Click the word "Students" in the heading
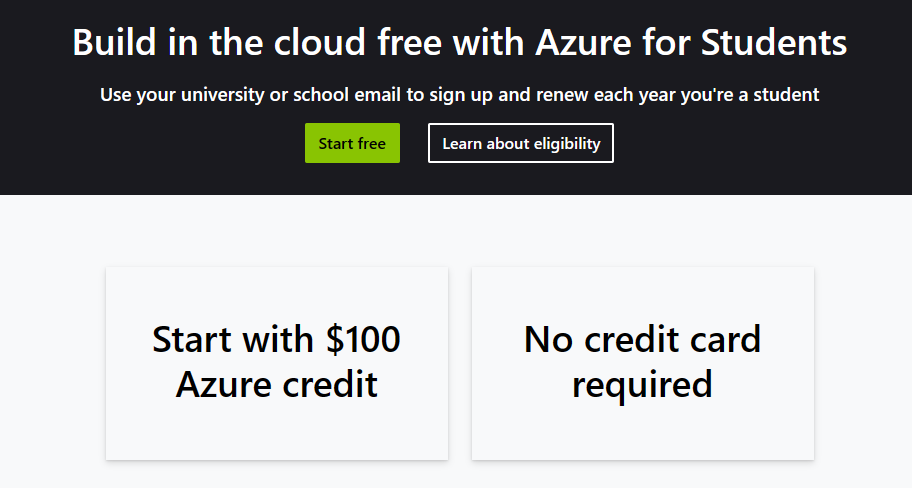The height and width of the screenshot is (488, 912). point(774,42)
